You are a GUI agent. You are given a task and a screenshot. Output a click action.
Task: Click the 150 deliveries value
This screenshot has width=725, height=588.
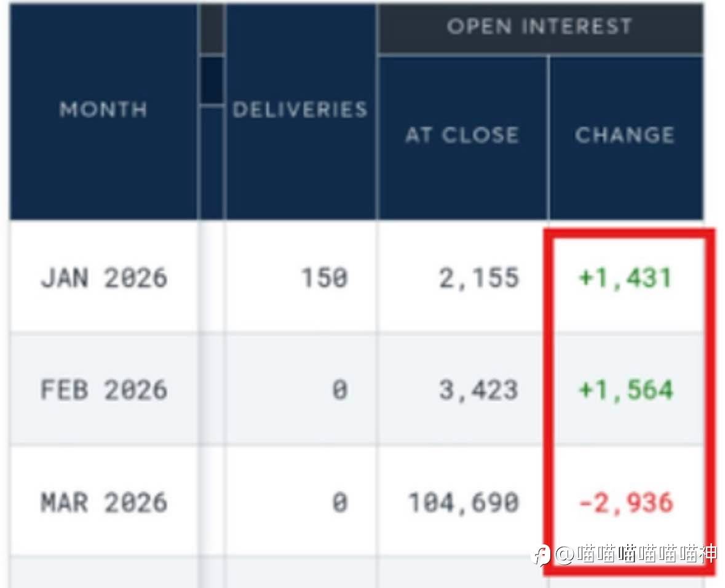[x=324, y=278]
